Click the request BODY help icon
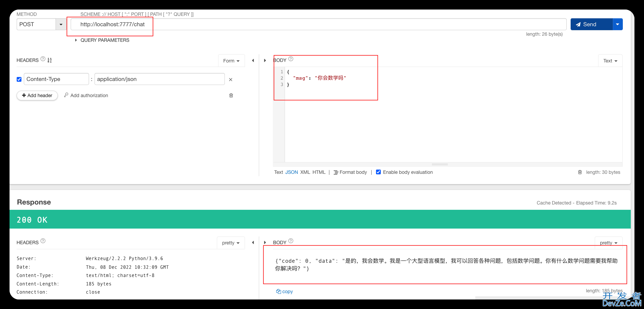Viewport: 644px width, 309px height. tap(291, 59)
